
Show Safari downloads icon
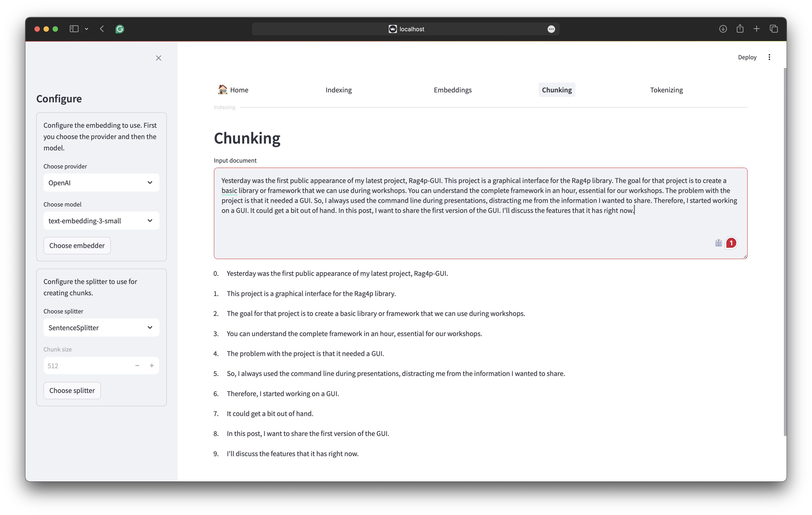coord(723,29)
